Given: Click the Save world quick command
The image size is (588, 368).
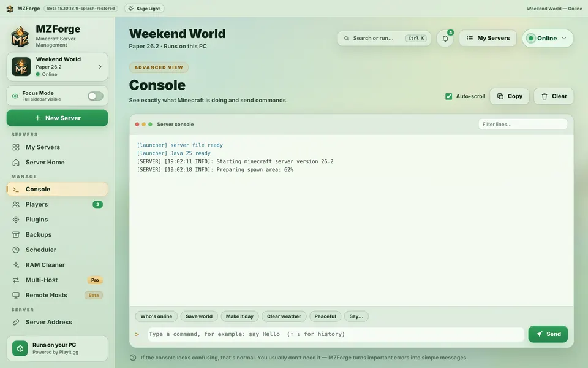Looking at the screenshot, I should [x=198, y=316].
